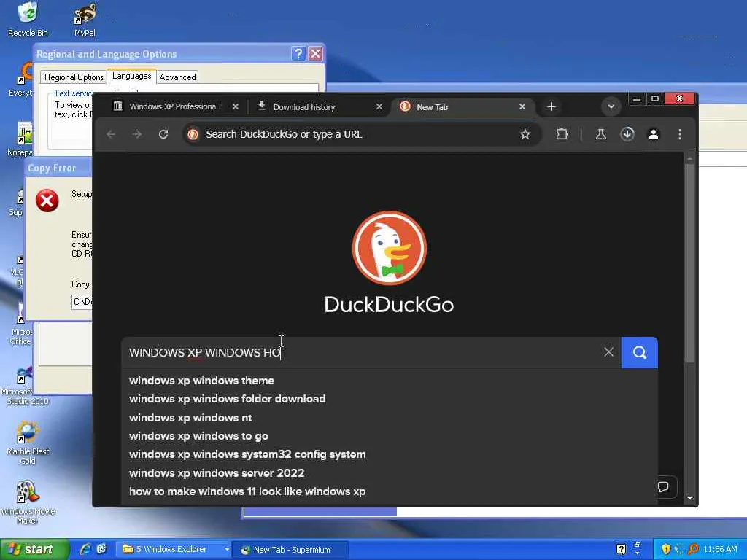The width and height of the screenshot is (747, 560).
Task: Open the Chrome Labs flask icon
Action: click(601, 134)
